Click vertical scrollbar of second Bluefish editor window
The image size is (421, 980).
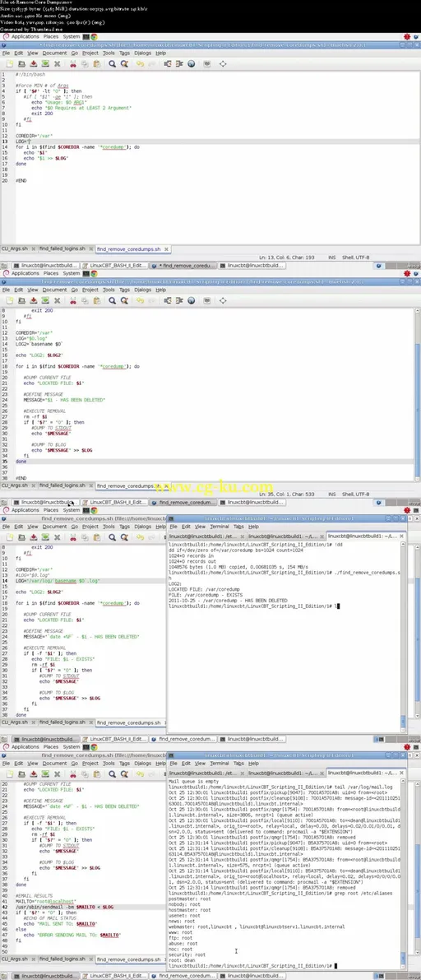coord(418,394)
